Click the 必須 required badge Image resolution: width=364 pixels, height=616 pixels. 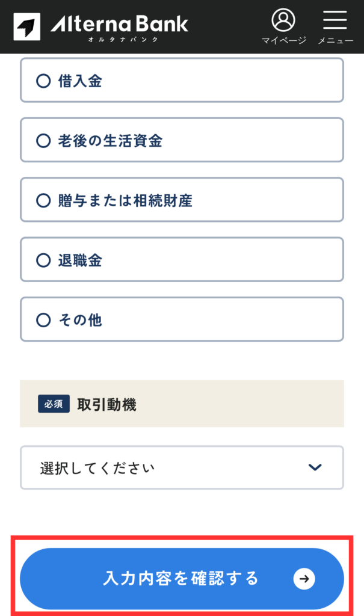54,404
